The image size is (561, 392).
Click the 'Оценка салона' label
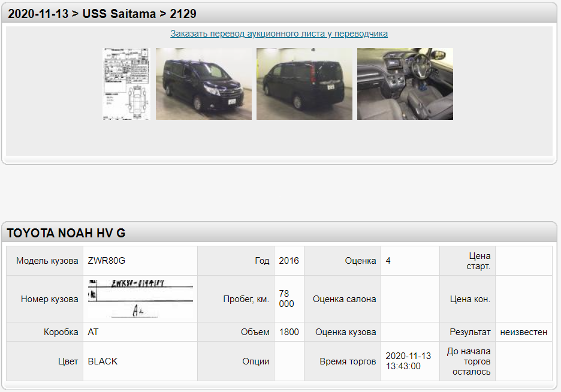[x=344, y=299]
